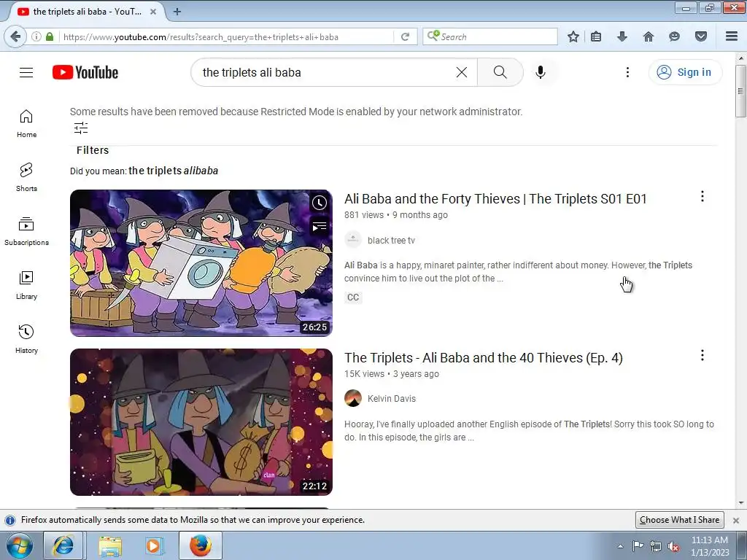The width and height of the screenshot is (747, 560).
Task: Click the page vertical scrollbar thumb
Action: [740, 90]
